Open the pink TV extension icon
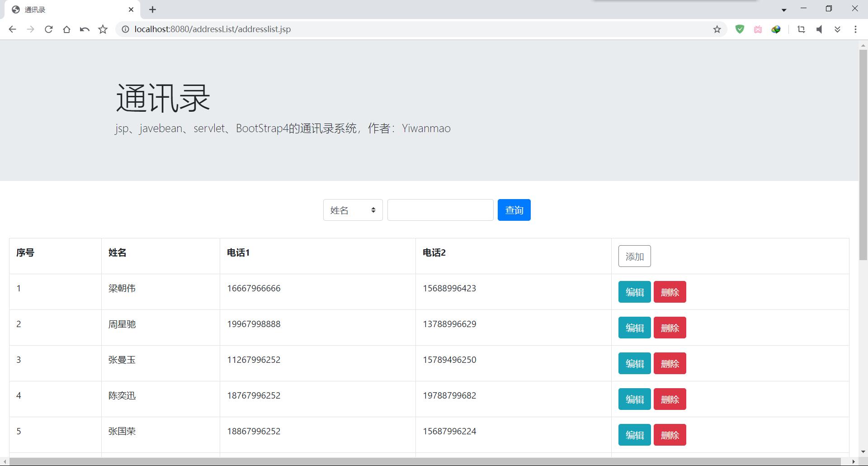 pyautogui.click(x=758, y=29)
